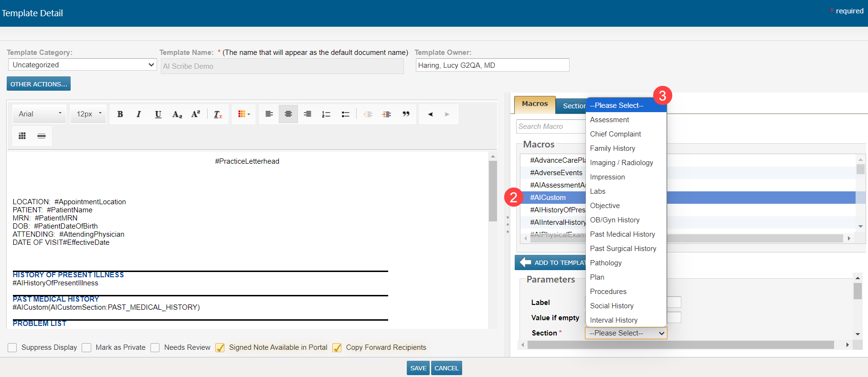Apply block quote formatting

[406, 114]
